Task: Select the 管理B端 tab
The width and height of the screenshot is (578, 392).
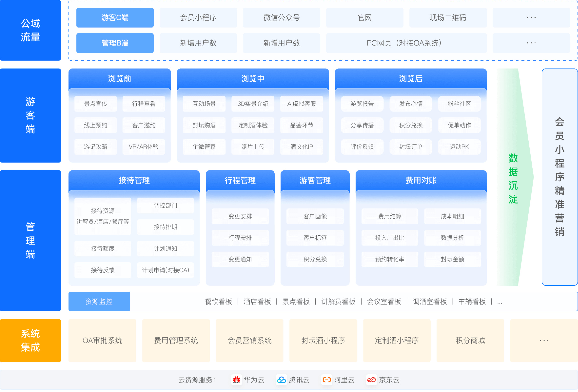Action: point(115,43)
